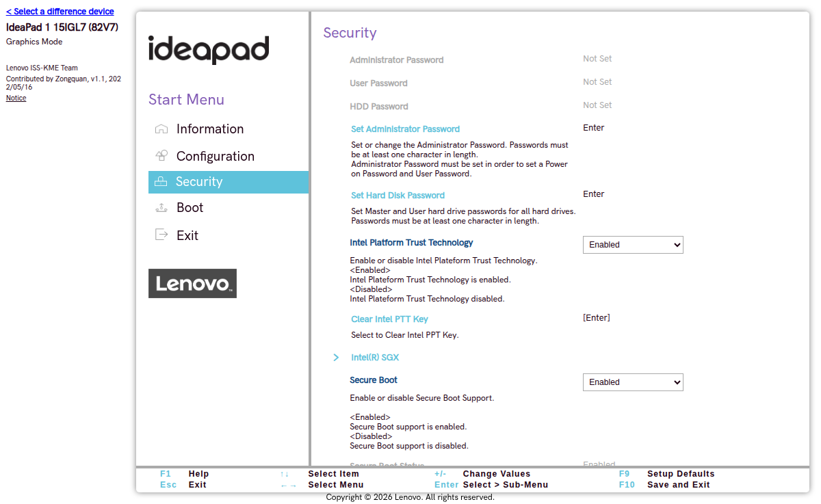Open the Intel Platform Trust Technology dropdown
Image resolution: width=821 pixels, height=504 pixels.
coord(633,245)
